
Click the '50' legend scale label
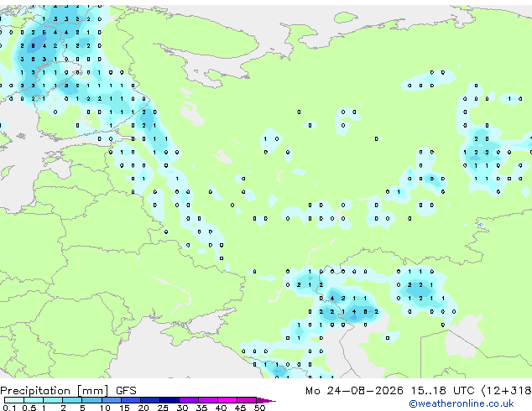(259, 408)
